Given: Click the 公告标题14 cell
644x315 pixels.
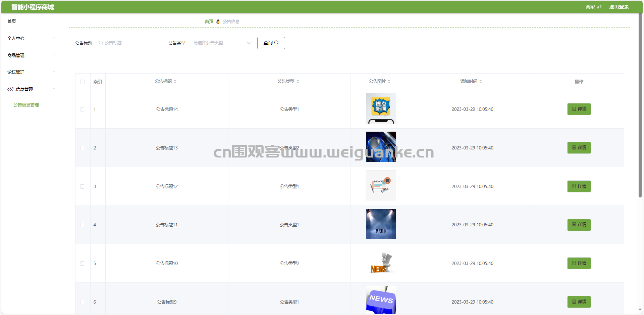Looking at the screenshot, I should [167, 109].
